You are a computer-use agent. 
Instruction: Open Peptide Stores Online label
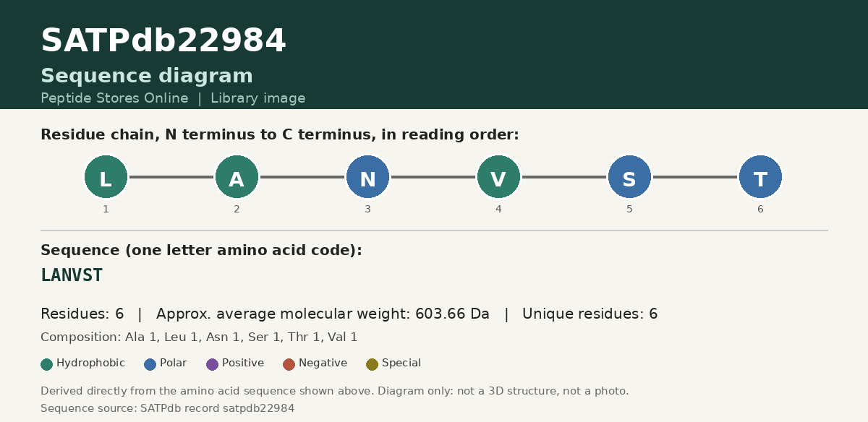114,98
